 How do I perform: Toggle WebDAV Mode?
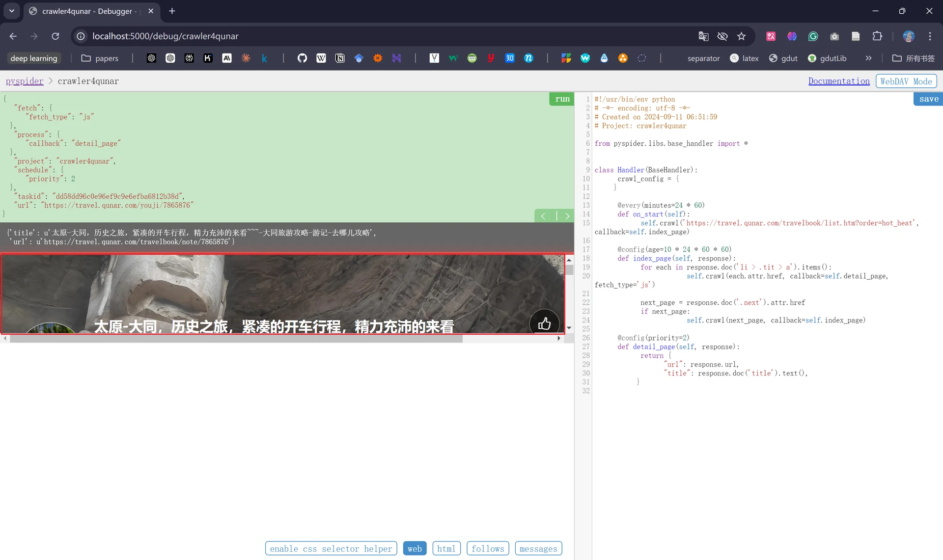pos(906,81)
